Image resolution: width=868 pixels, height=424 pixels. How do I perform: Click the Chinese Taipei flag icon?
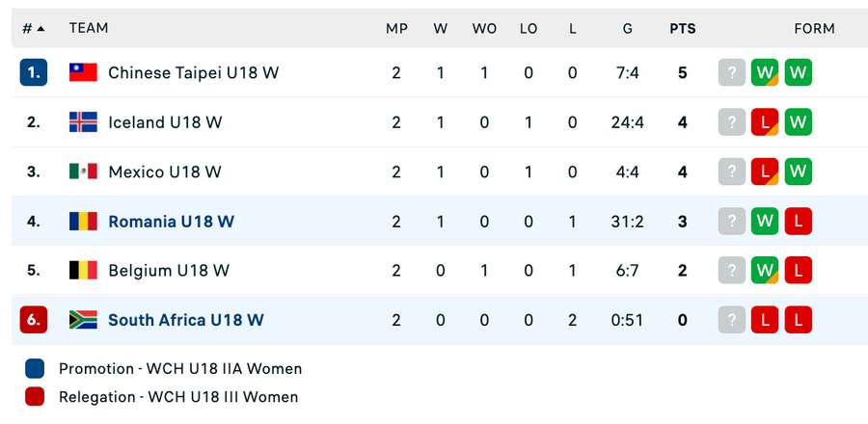[83, 72]
